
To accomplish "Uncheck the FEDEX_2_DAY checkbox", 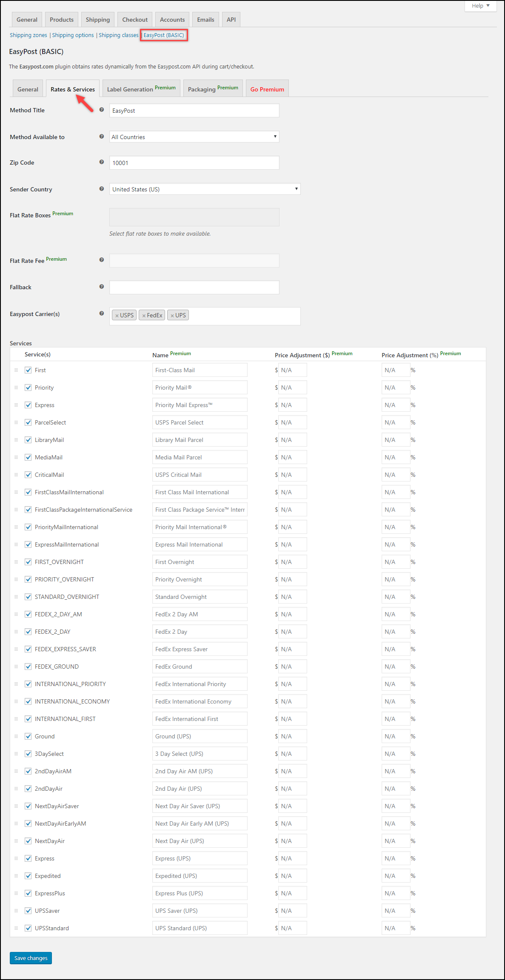I will point(28,632).
